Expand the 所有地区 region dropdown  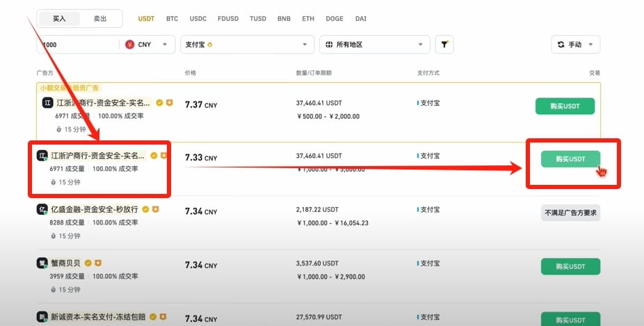(x=375, y=44)
